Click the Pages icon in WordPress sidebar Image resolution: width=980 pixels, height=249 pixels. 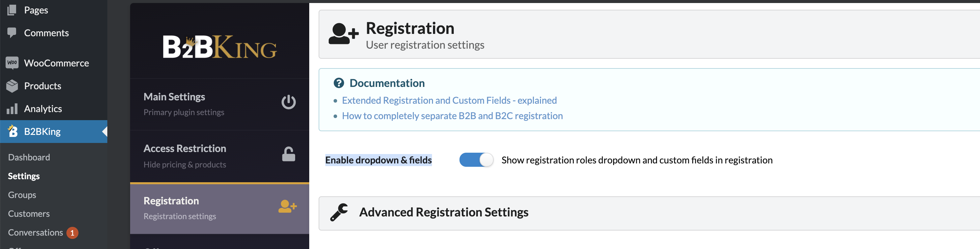[12, 10]
